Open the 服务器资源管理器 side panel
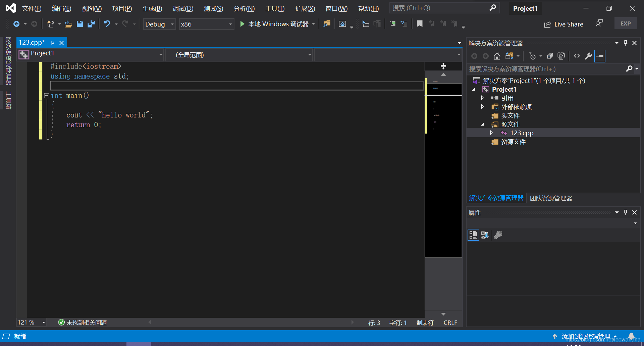 pos(8,61)
